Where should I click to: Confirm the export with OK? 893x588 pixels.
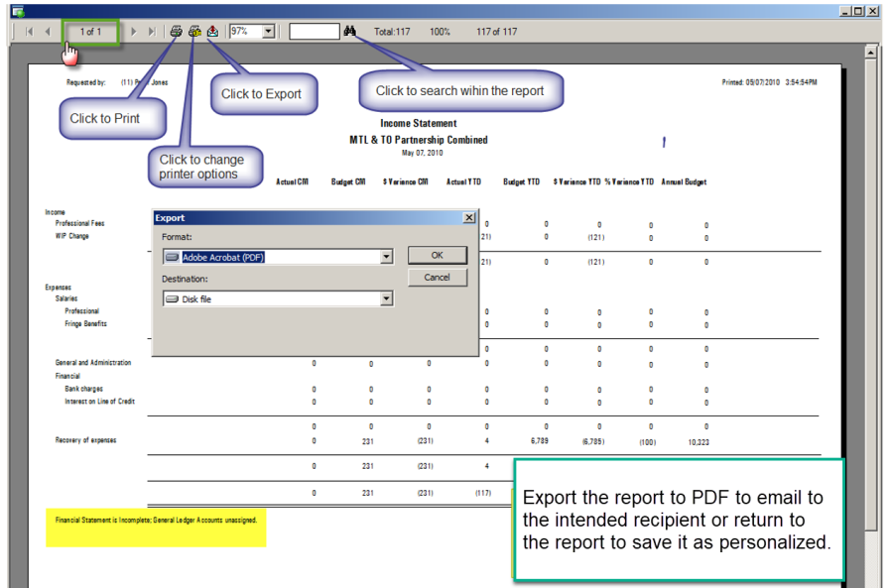coord(438,255)
